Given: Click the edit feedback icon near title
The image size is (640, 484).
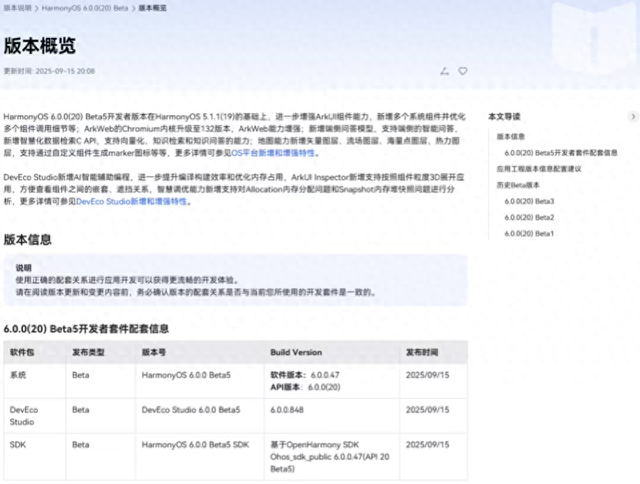Looking at the screenshot, I should pos(444,71).
